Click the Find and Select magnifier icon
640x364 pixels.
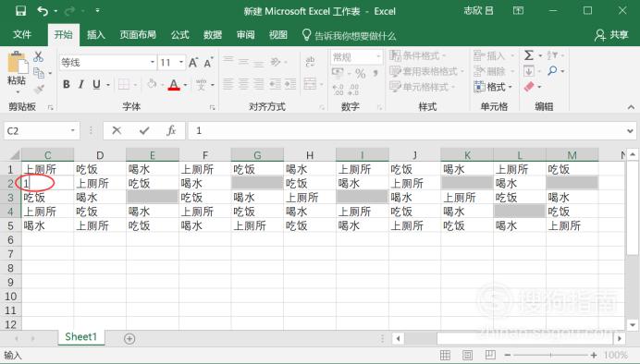click(x=552, y=71)
